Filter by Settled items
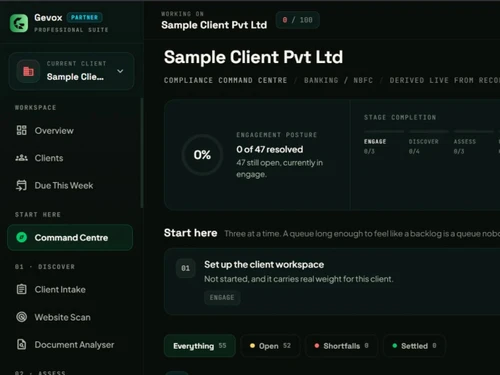Image resolution: width=500 pixels, height=375 pixels. [x=414, y=346]
